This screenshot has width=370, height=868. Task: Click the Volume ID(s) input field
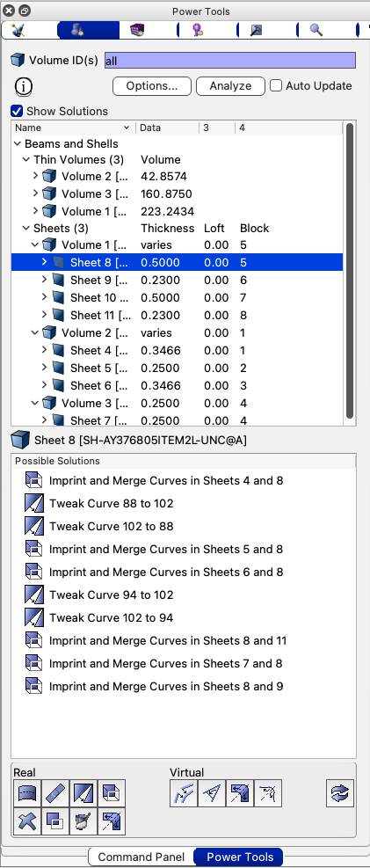(x=230, y=61)
